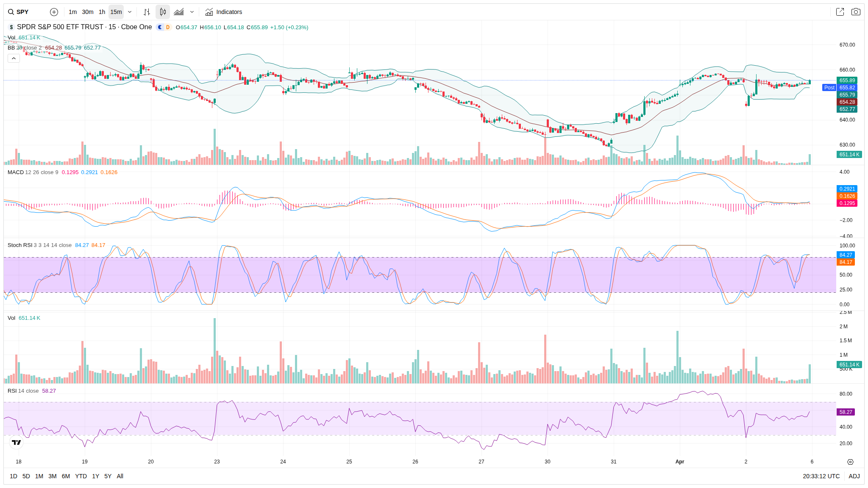Select the Area chart style icon
Screen dimensions: 868x488
179,12
